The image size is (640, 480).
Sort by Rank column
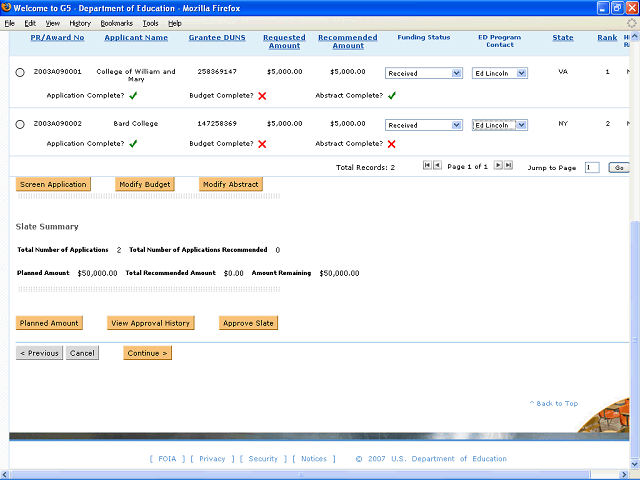pos(607,38)
